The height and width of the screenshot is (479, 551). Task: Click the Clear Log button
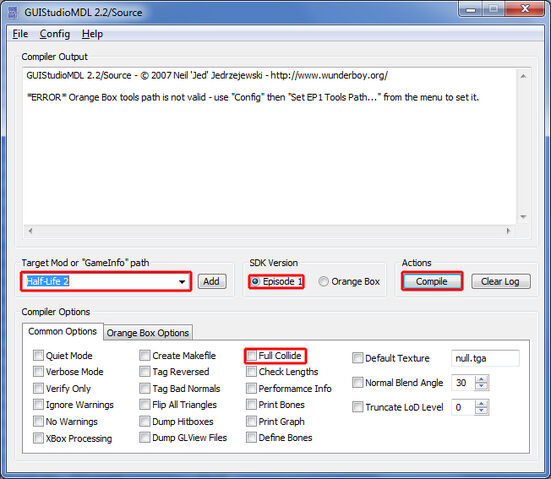point(500,281)
